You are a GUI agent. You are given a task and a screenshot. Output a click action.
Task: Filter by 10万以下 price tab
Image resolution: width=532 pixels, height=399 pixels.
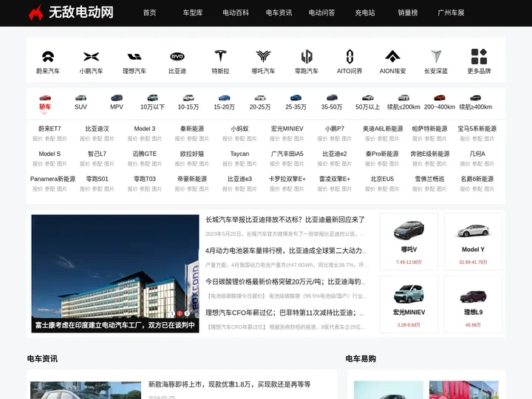pyautogui.click(x=152, y=103)
